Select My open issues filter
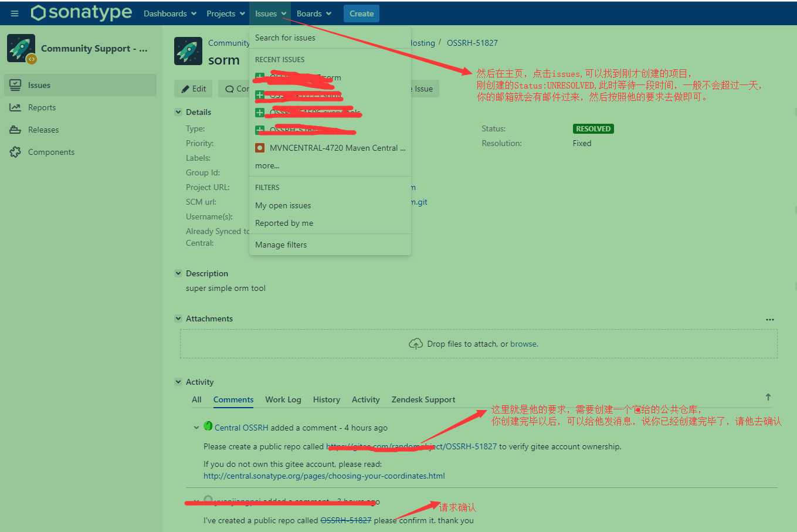The image size is (797, 532). [x=330, y=205]
